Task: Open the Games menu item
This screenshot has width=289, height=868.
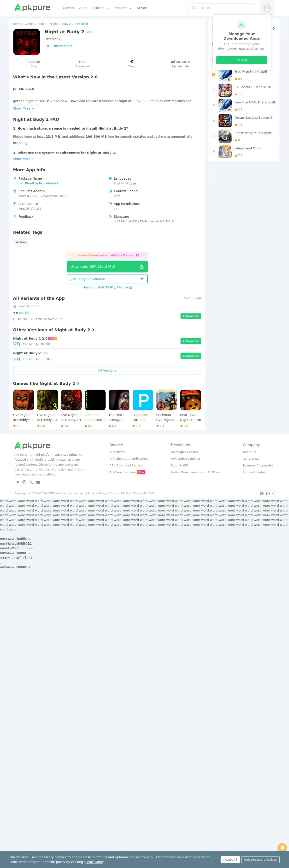Action: (68, 8)
